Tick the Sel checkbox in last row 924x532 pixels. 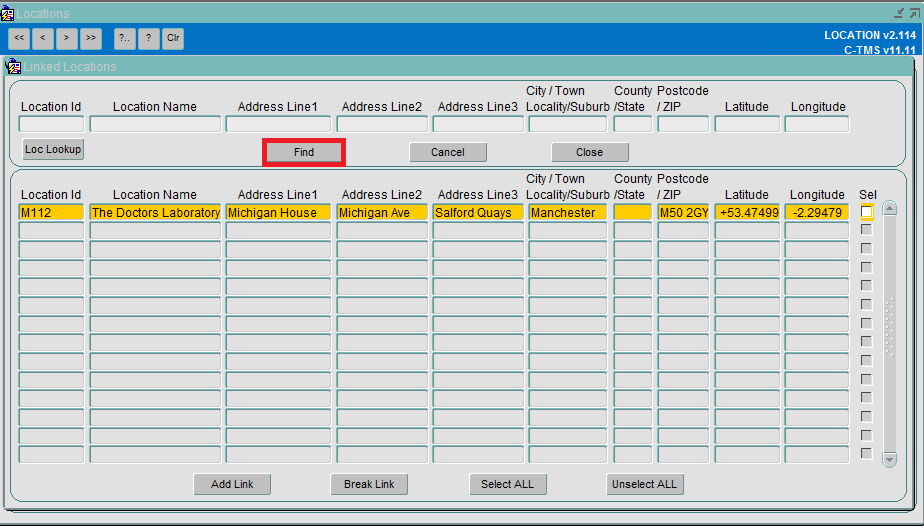pyautogui.click(x=866, y=454)
